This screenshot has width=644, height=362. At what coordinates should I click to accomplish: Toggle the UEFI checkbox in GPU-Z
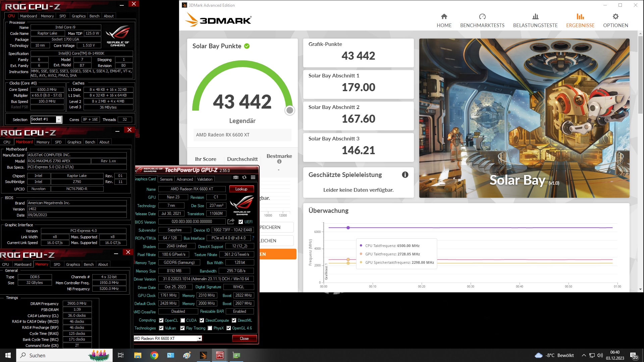[x=240, y=222]
